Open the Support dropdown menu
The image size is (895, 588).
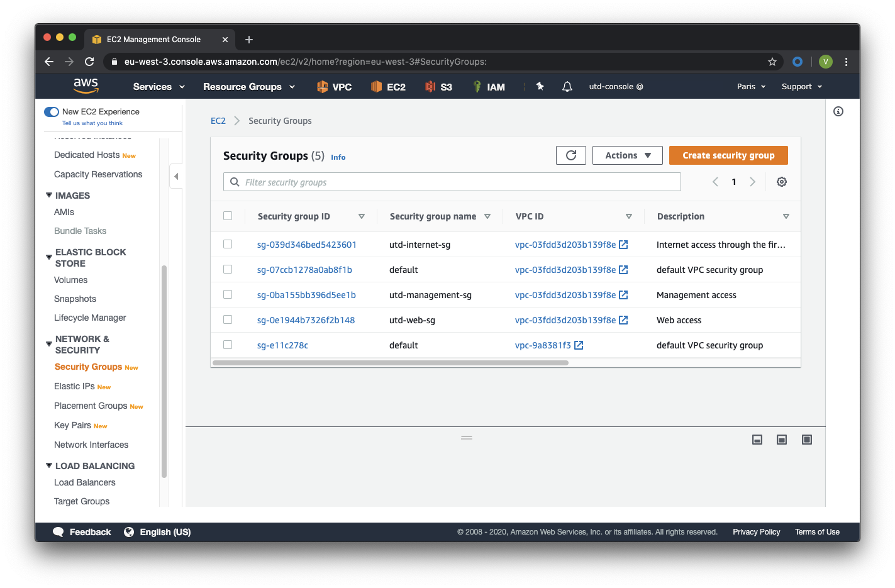(802, 87)
